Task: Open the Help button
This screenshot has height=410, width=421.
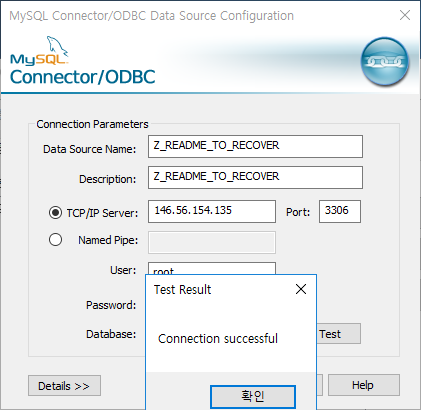Action: click(x=364, y=385)
